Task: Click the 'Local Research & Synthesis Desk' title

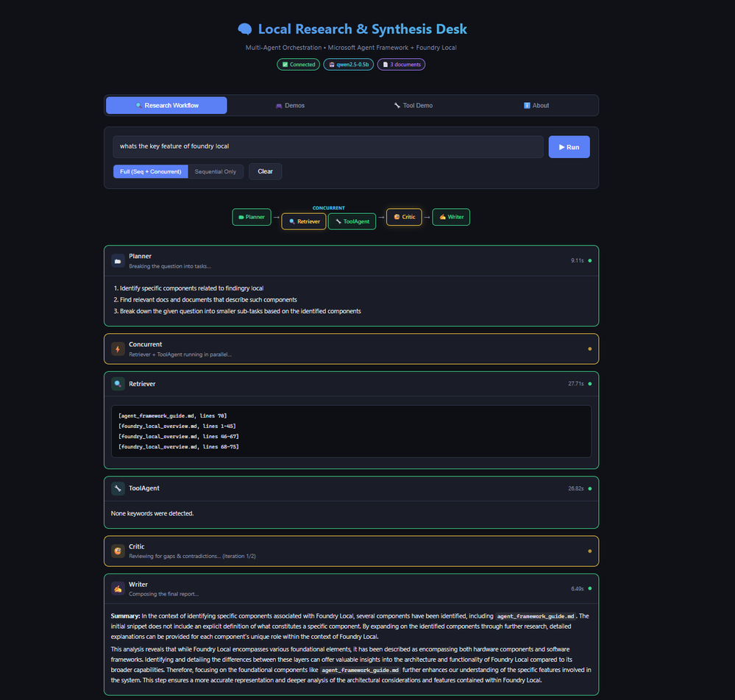Action: pyautogui.click(x=362, y=29)
